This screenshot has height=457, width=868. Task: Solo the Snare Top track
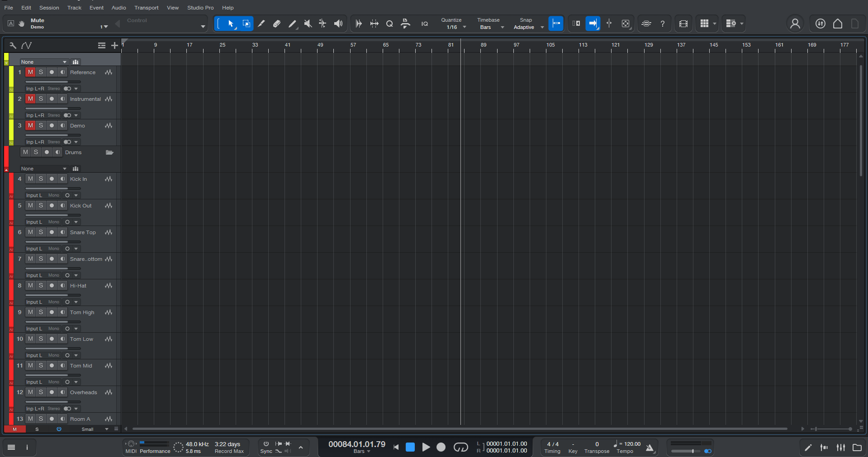(x=41, y=232)
